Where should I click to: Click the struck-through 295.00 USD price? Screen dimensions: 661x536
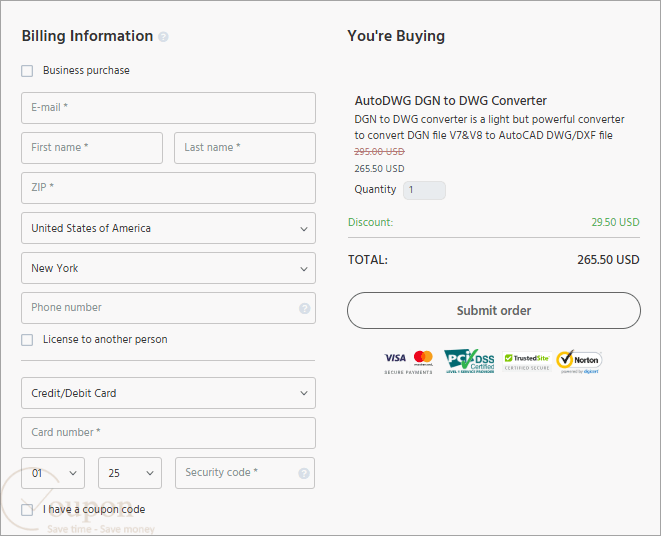pos(379,152)
